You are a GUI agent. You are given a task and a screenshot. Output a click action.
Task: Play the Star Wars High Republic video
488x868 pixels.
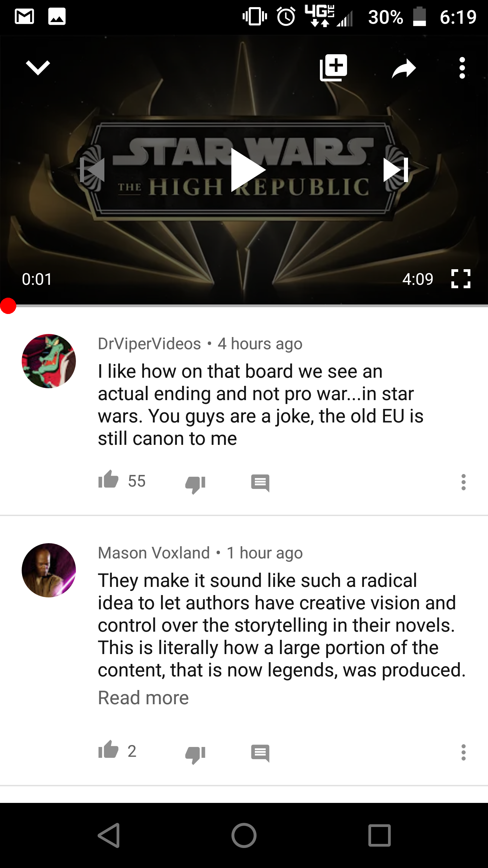coord(248,170)
